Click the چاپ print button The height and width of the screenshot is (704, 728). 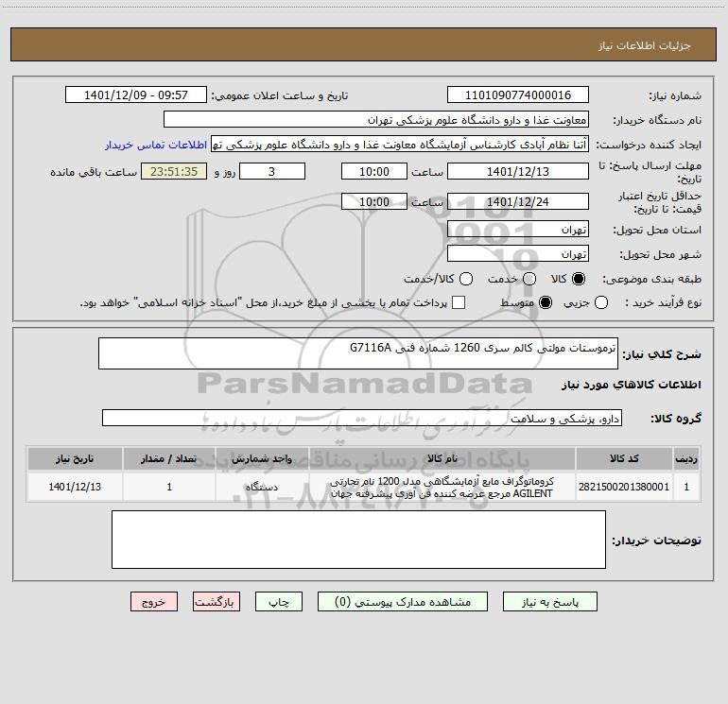point(279,602)
